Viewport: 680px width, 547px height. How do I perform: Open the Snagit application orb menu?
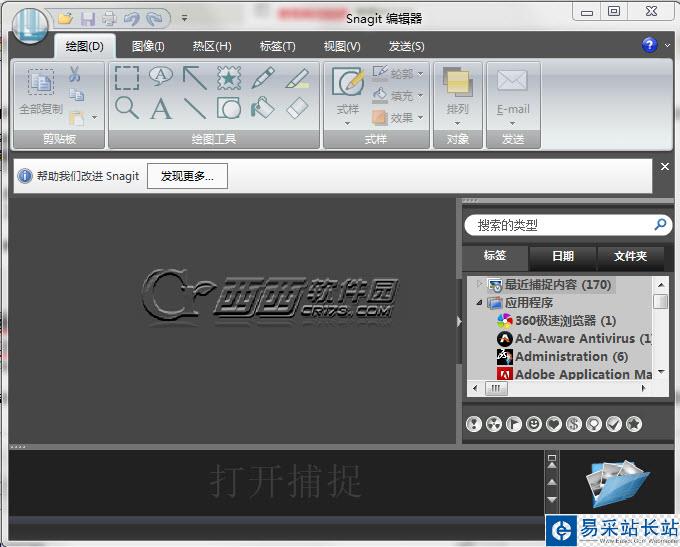coord(30,25)
